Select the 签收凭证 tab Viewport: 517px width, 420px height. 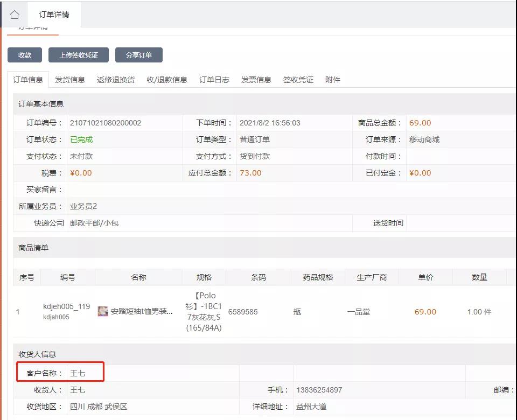point(298,80)
